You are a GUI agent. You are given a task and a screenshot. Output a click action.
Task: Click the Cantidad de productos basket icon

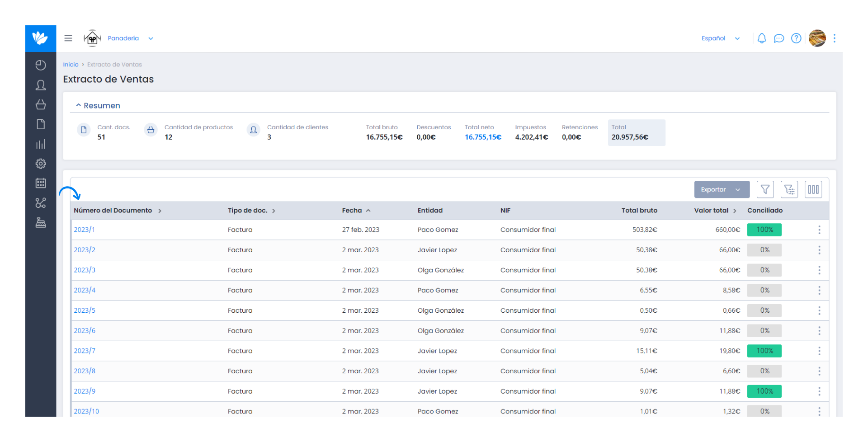point(151,130)
